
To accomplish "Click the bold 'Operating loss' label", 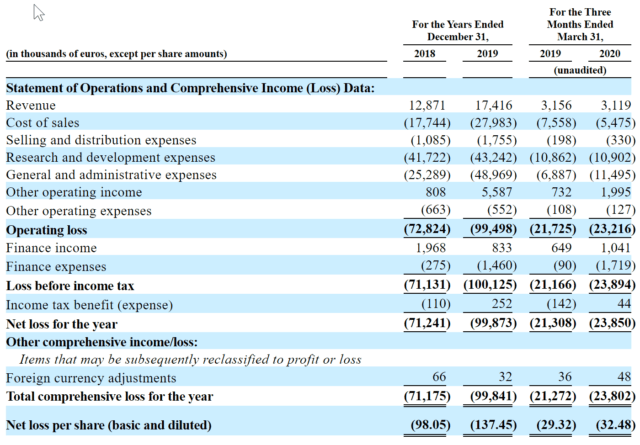I will (47, 230).
